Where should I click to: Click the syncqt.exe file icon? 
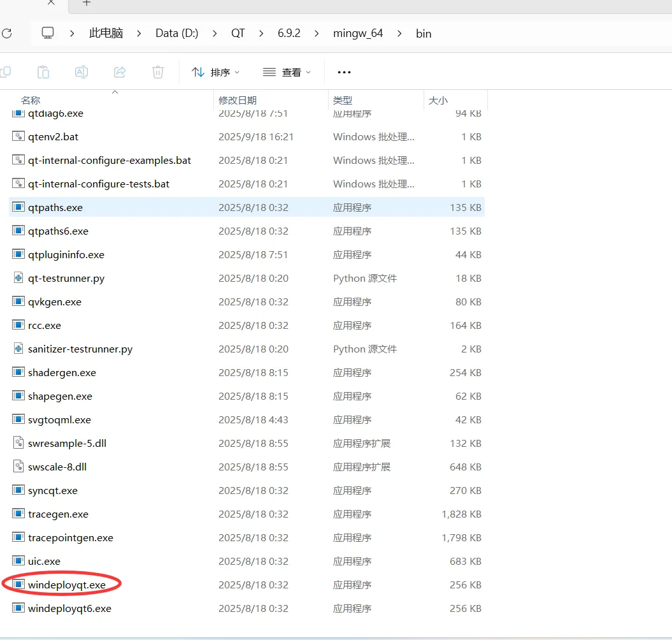[x=18, y=490]
